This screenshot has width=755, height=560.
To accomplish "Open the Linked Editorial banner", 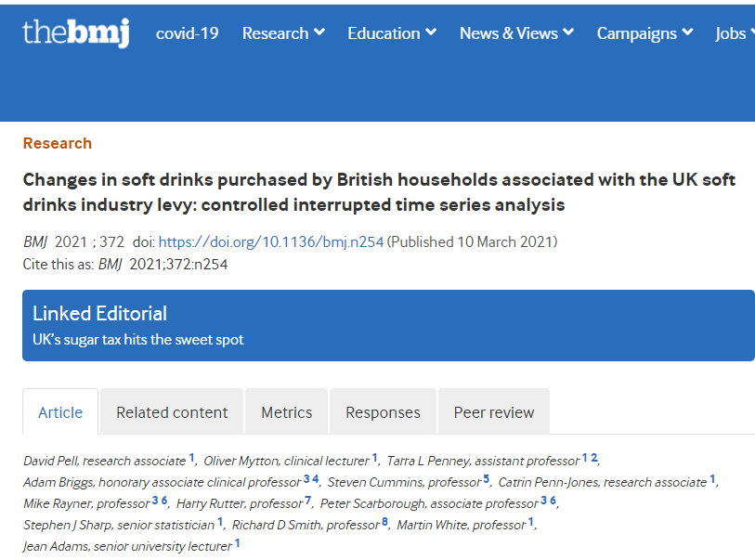I will 388,325.
